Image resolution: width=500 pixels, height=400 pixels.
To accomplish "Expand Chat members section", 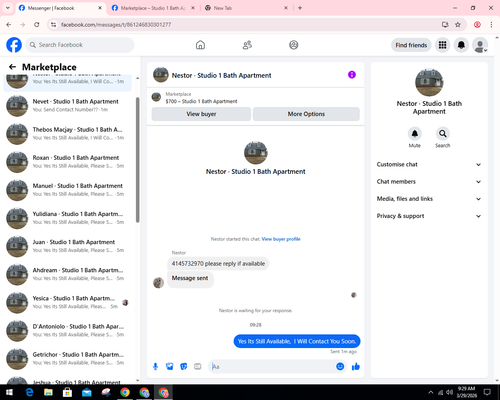I will 429,182.
